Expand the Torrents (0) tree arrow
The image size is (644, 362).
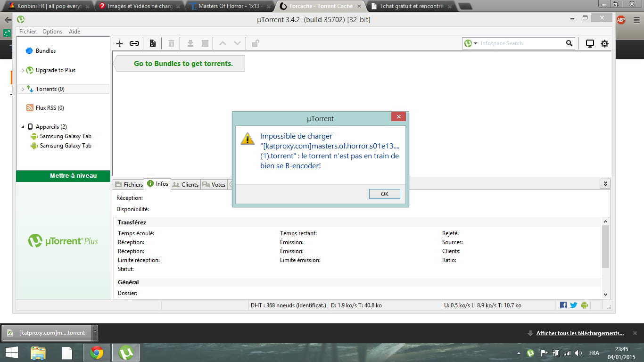(23, 89)
